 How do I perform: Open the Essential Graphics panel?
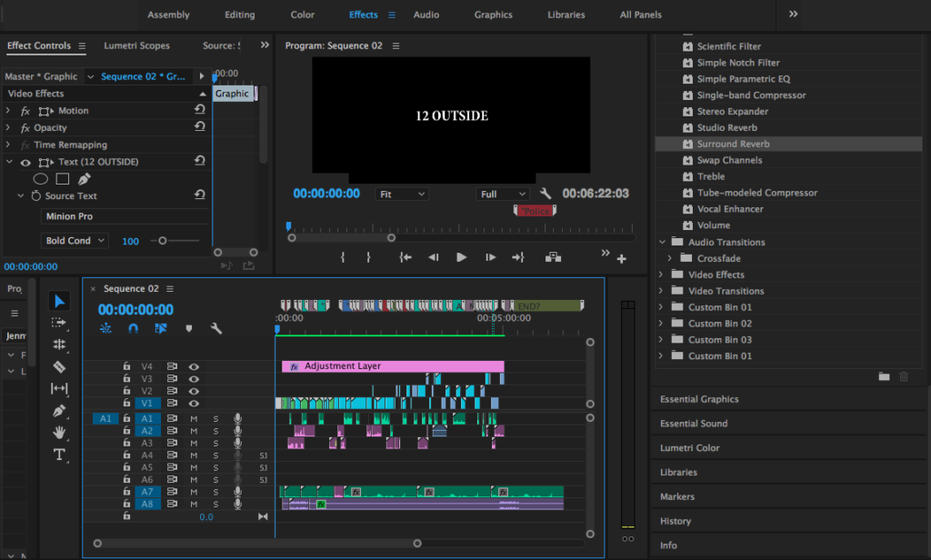(x=699, y=399)
